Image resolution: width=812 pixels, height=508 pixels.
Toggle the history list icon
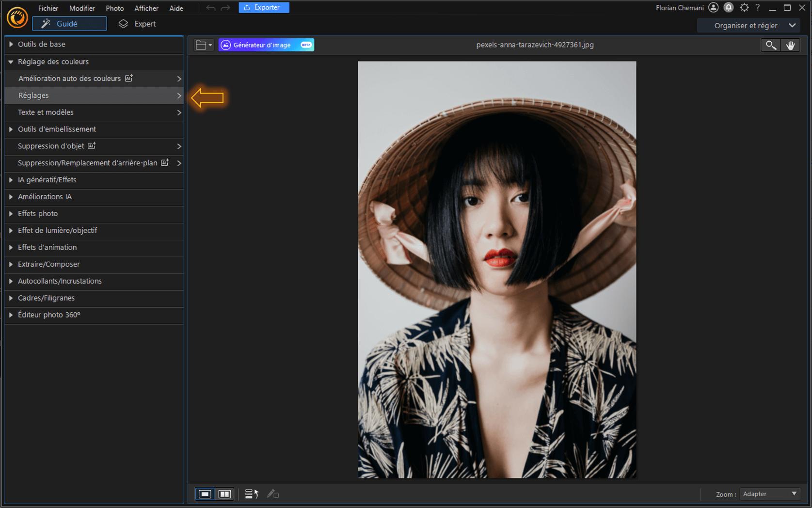[251, 494]
